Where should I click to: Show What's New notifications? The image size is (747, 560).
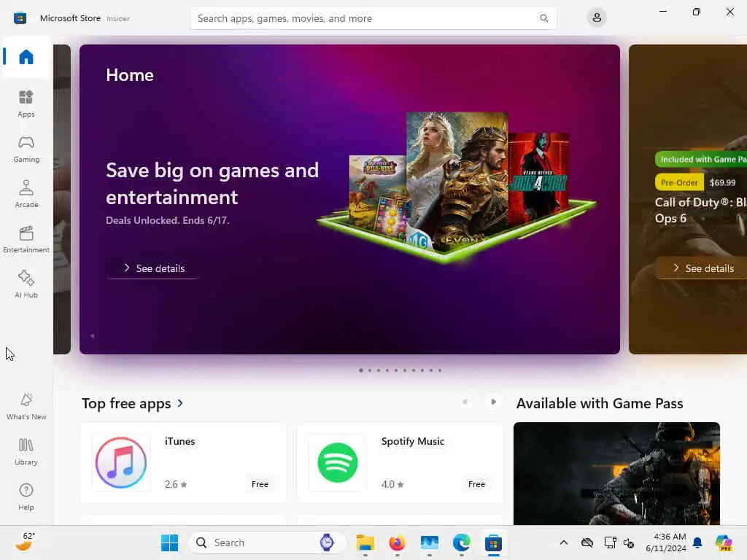26,407
